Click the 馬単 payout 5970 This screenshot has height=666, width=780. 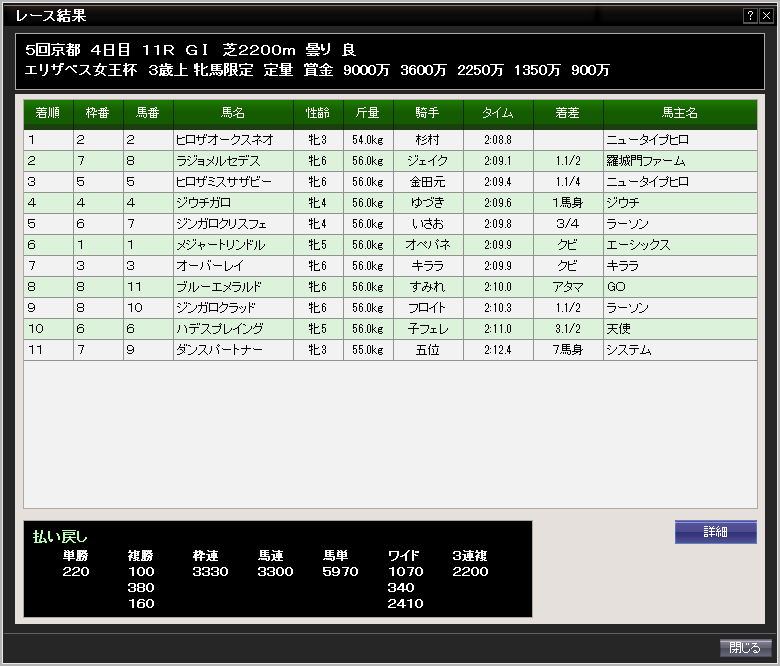[x=341, y=571]
